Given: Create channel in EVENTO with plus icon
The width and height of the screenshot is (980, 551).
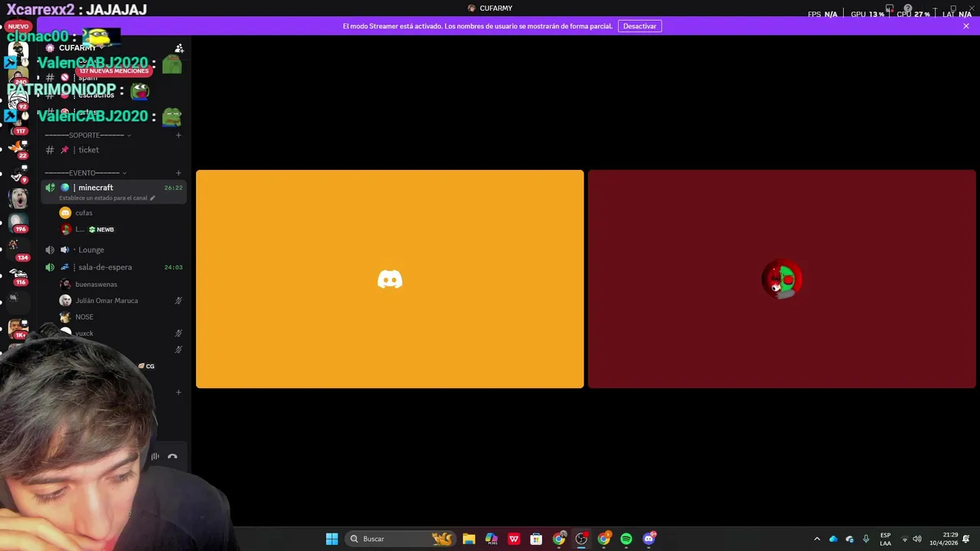Looking at the screenshot, I should pos(178,173).
